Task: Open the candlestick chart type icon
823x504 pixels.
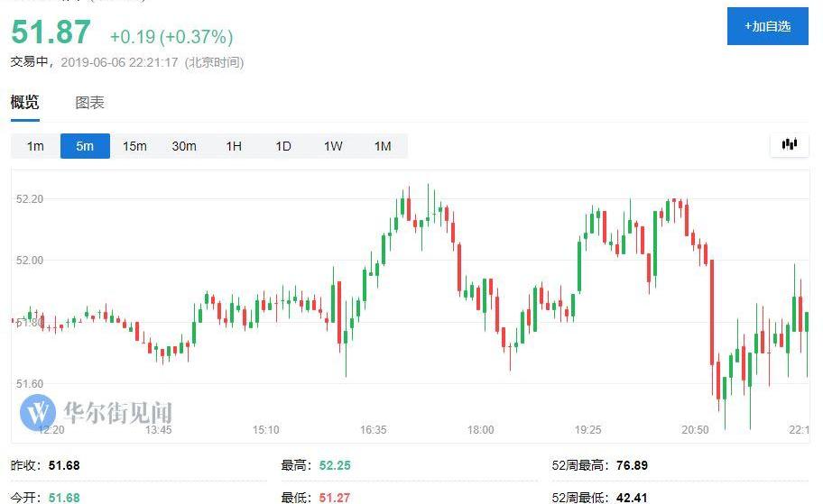Action: 790,143
